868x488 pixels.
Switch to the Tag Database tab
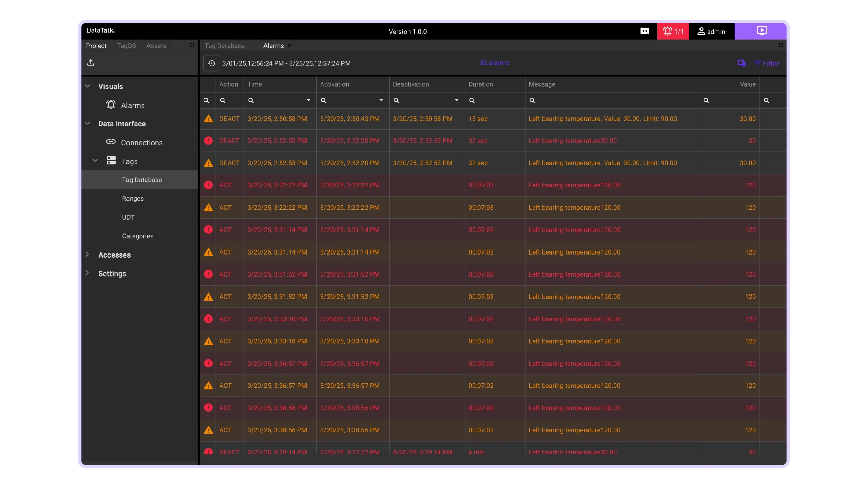[x=224, y=46]
